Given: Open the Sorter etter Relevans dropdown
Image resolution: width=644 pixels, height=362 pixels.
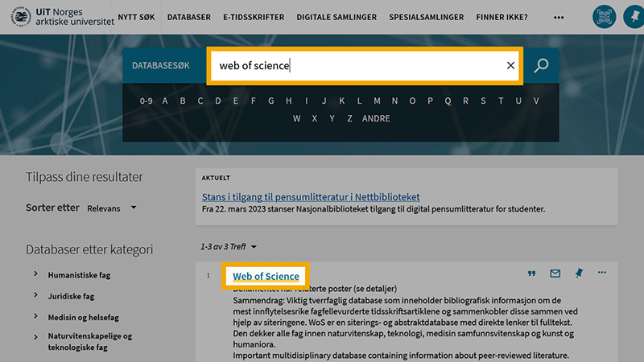Looking at the screenshot, I should point(112,208).
